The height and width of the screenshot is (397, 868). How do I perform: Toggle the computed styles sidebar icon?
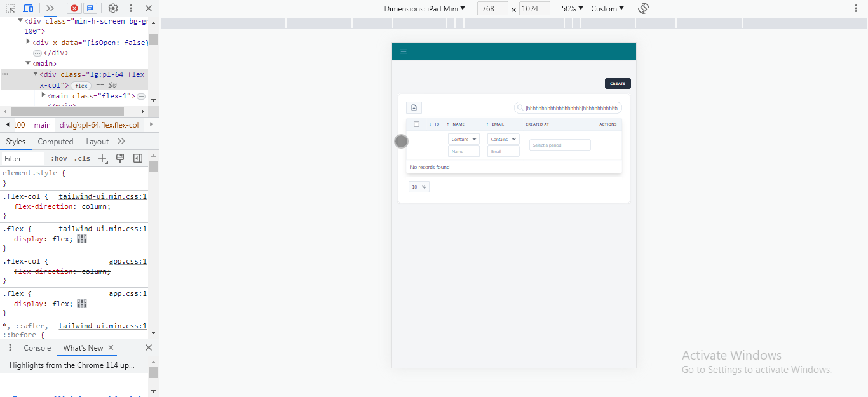[137, 159]
